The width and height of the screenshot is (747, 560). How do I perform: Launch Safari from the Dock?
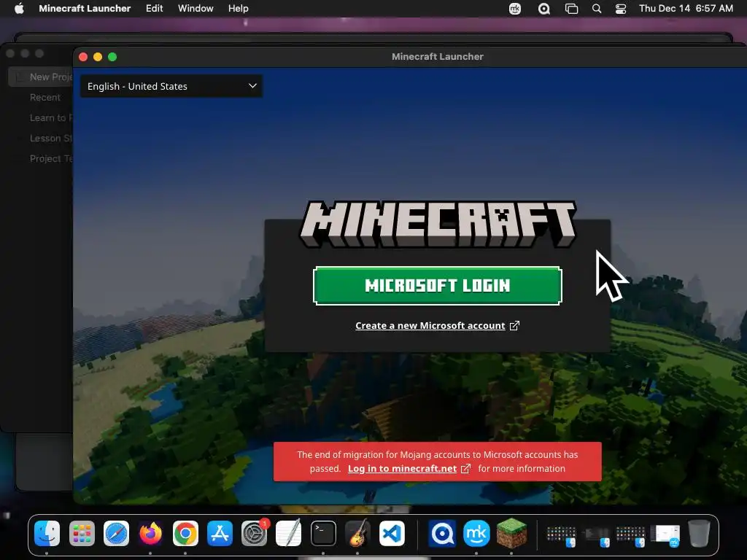pyautogui.click(x=116, y=533)
